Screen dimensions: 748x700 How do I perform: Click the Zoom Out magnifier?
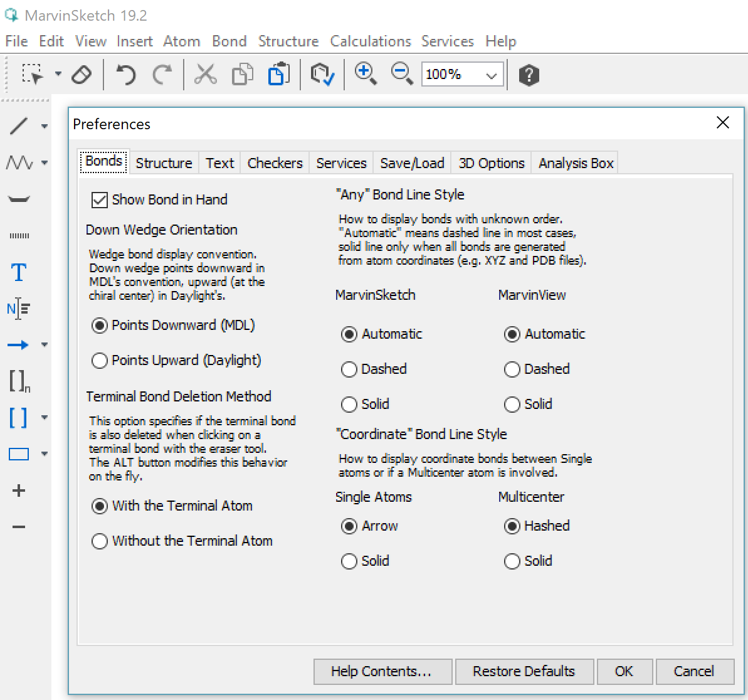coord(401,74)
